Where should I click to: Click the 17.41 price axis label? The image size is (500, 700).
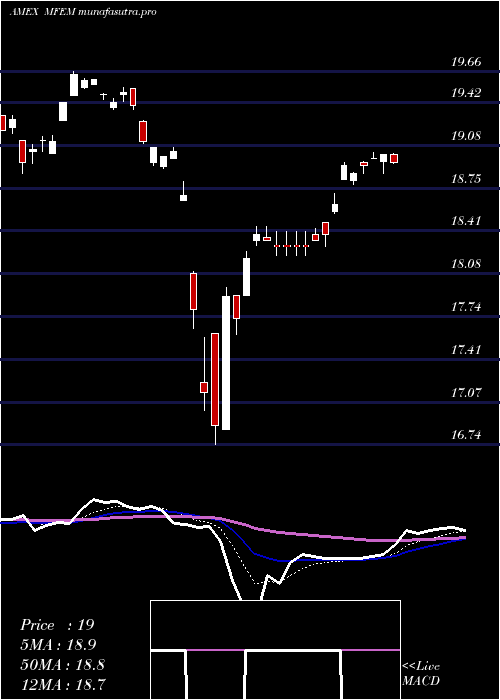(x=466, y=350)
